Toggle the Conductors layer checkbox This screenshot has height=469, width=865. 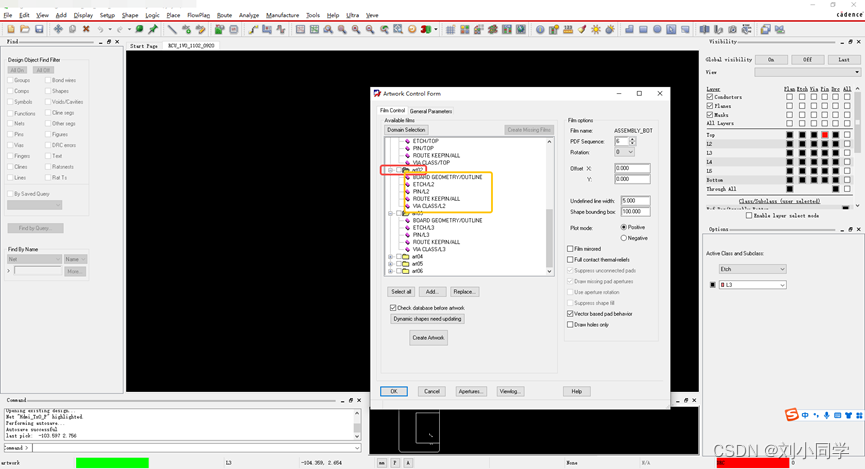(x=710, y=97)
